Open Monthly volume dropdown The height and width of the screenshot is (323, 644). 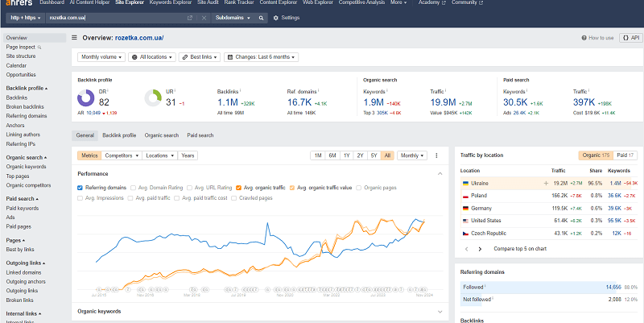point(101,57)
